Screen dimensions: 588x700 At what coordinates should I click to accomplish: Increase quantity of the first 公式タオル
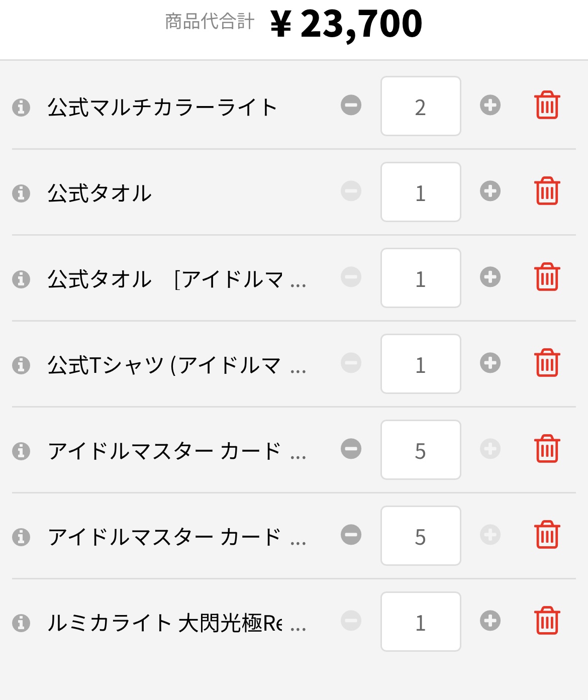pyautogui.click(x=490, y=191)
